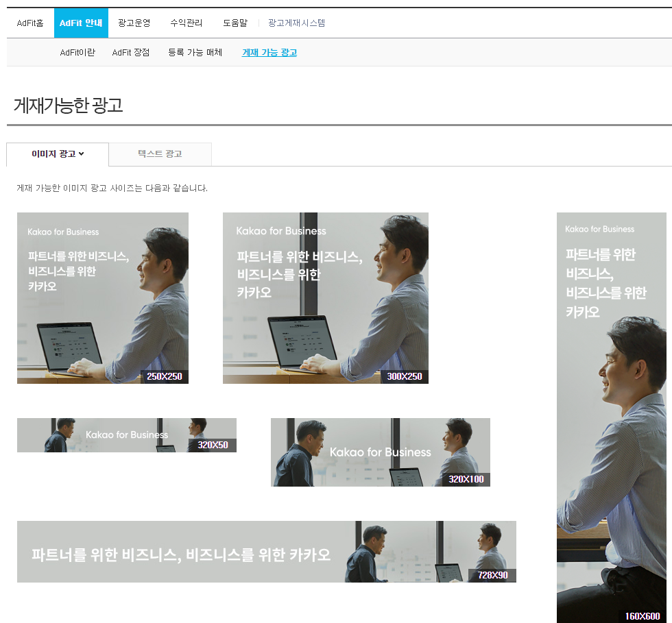Click the 728X90 size label
Viewport: 672px width, 623px height.
tap(493, 576)
